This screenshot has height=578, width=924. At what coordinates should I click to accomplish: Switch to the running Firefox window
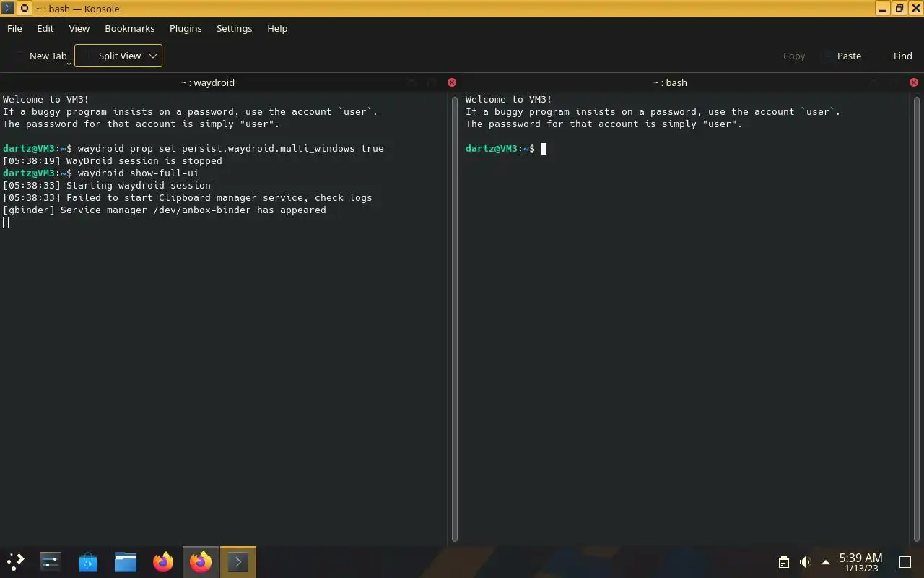point(201,561)
